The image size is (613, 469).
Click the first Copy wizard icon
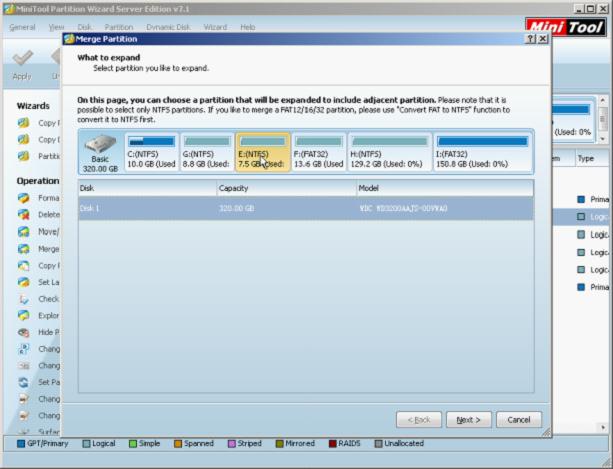(x=23, y=123)
